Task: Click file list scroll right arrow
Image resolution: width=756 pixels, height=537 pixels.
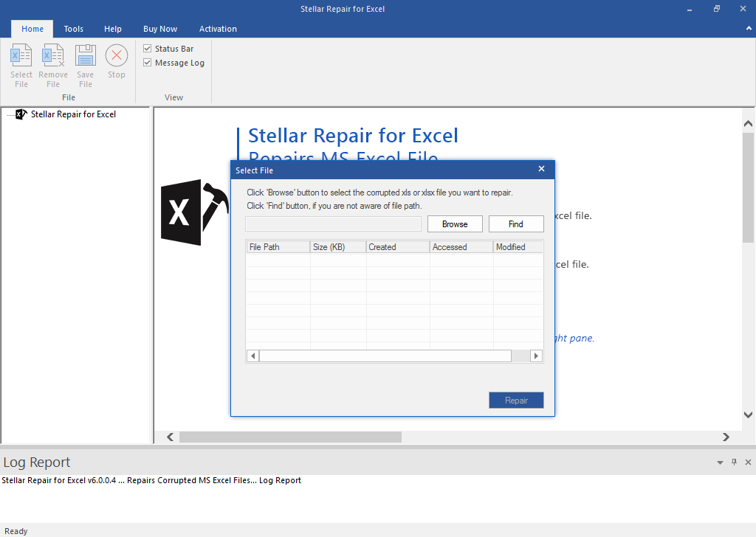Action: [536, 356]
